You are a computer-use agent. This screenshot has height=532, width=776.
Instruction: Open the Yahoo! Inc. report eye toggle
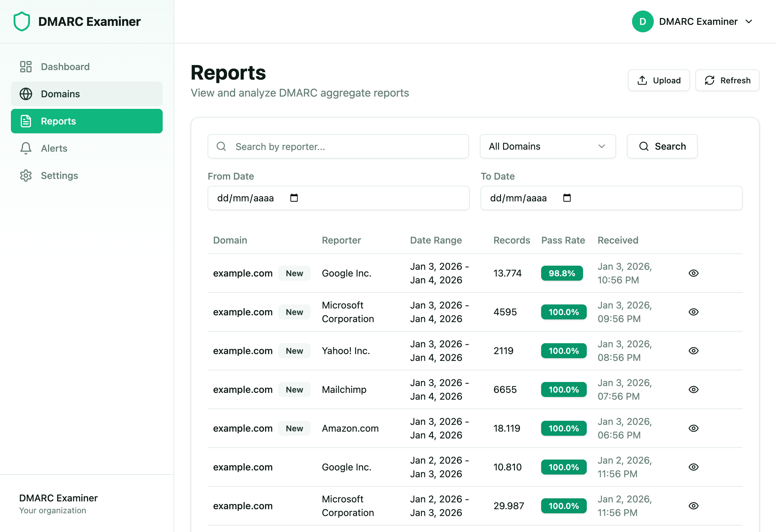coord(694,351)
